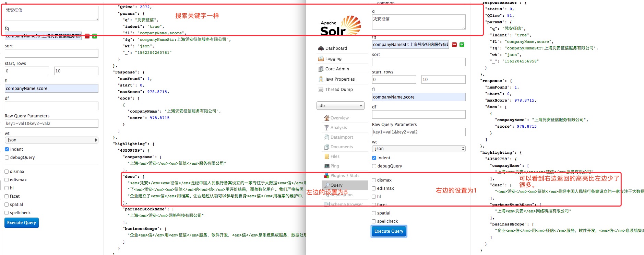Open Logging via its notepad icon
The image size is (644, 255).
coord(321,59)
